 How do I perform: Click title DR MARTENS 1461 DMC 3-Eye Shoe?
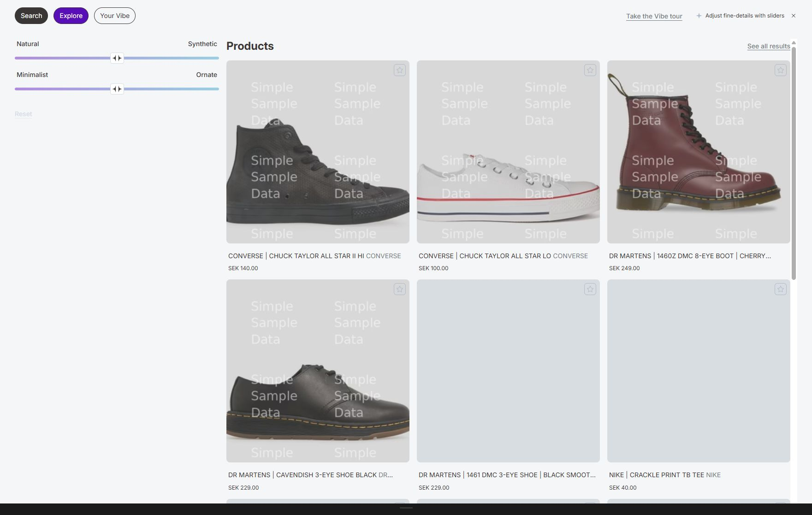507,475
